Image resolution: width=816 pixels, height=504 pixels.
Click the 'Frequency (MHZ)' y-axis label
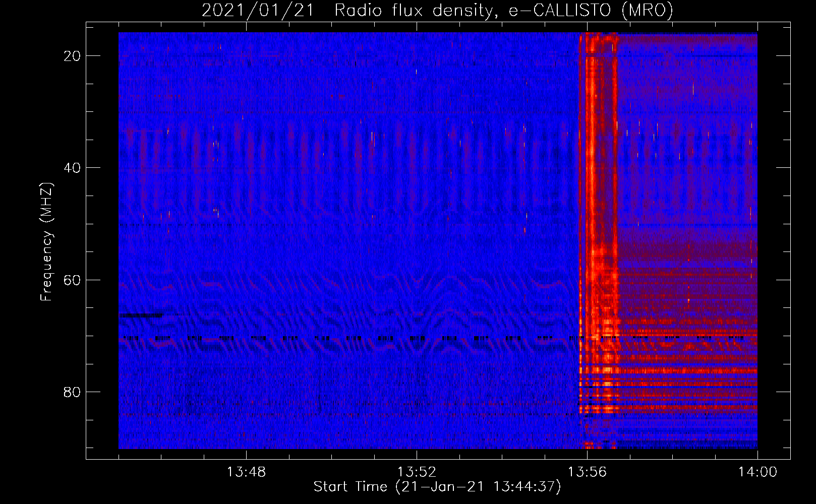46,242
